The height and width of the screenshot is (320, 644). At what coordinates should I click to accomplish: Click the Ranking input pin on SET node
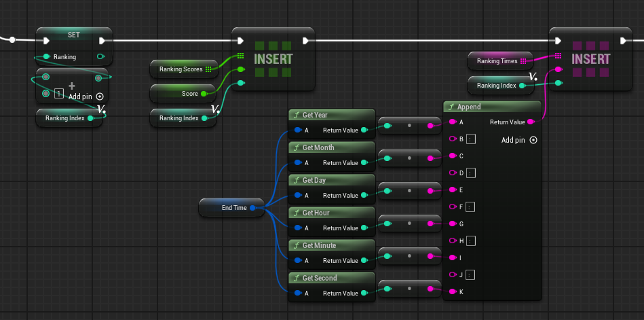[46, 56]
